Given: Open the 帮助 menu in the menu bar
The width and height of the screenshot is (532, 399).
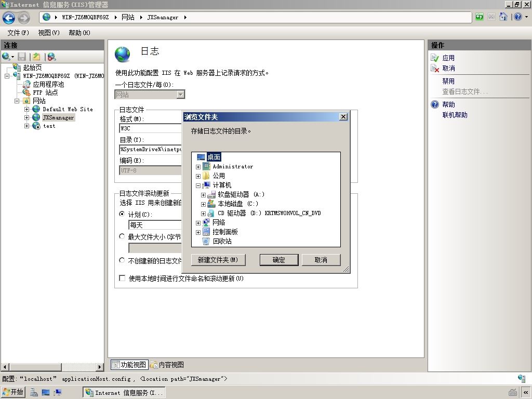Looking at the screenshot, I should click(x=79, y=33).
